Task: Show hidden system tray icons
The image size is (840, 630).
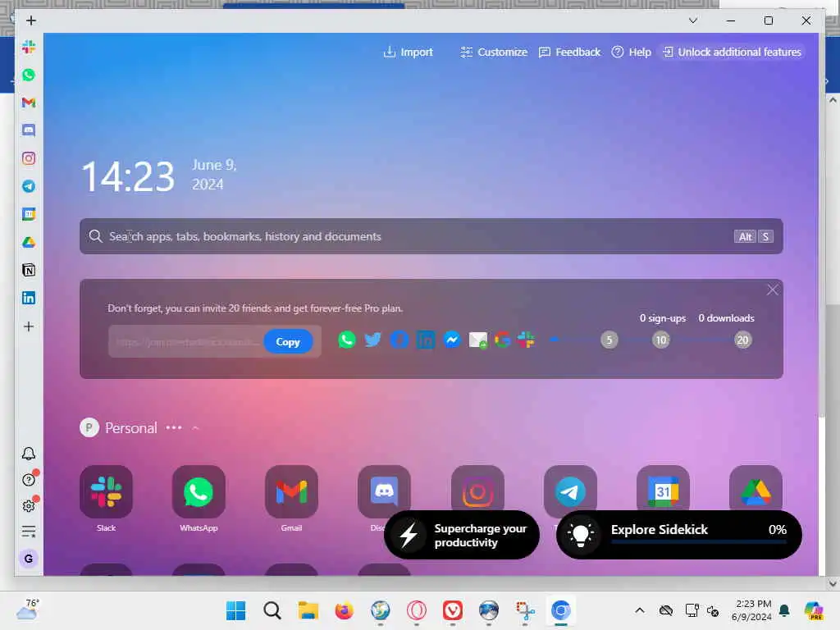Action: click(x=640, y=610)
